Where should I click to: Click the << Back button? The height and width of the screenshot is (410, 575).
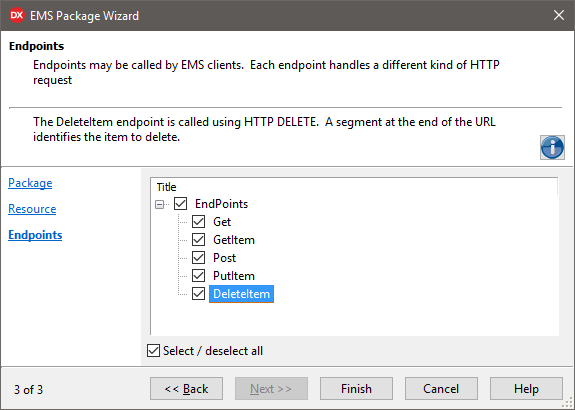pyautogui.click(x=186, y=389)
